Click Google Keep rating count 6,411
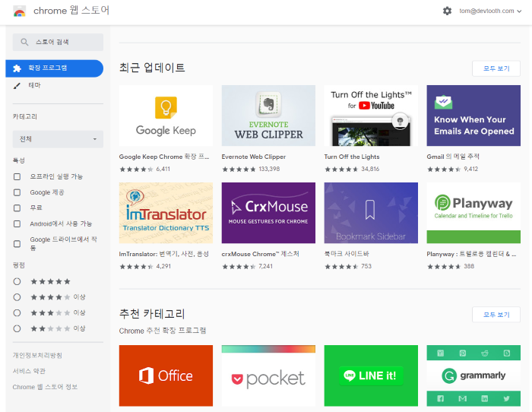The image size is (532, 412). (x=163, y=169)
